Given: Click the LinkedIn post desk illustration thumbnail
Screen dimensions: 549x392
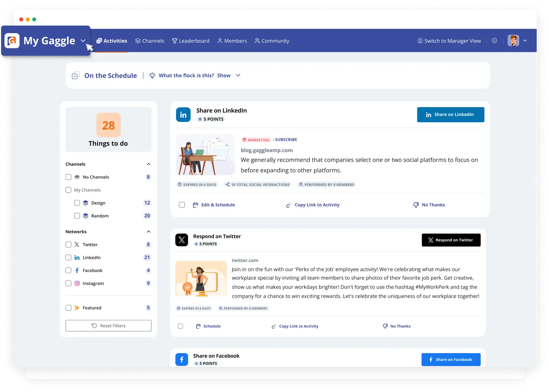Looking at the screenshot, I should pyautogui.click(x=206, y=155).
